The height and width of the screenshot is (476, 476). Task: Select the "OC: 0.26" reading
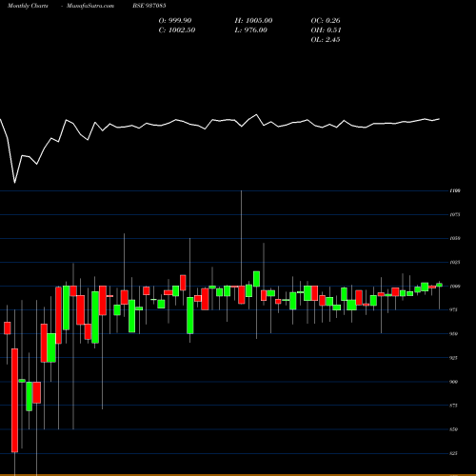[326, 20]
